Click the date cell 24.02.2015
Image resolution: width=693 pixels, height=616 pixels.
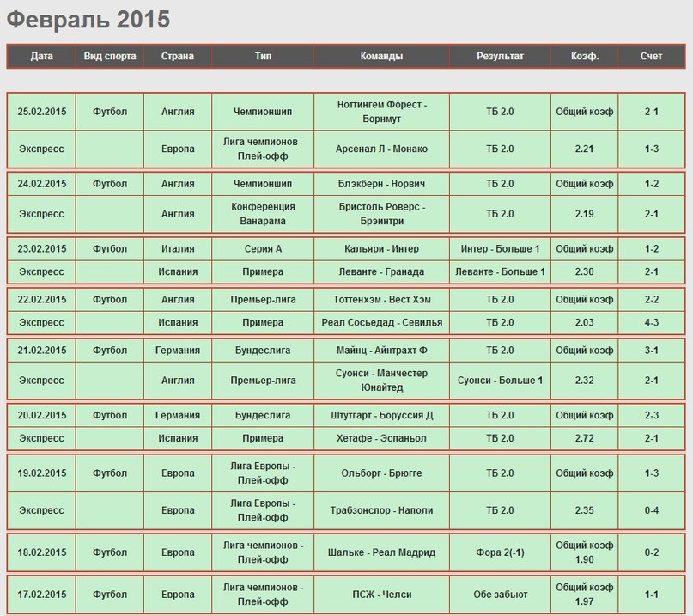pos(41,184)
